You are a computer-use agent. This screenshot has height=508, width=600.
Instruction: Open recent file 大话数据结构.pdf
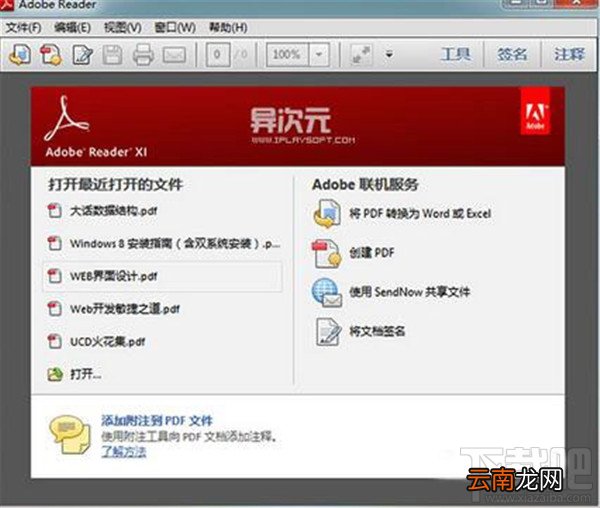click(114, 210)
